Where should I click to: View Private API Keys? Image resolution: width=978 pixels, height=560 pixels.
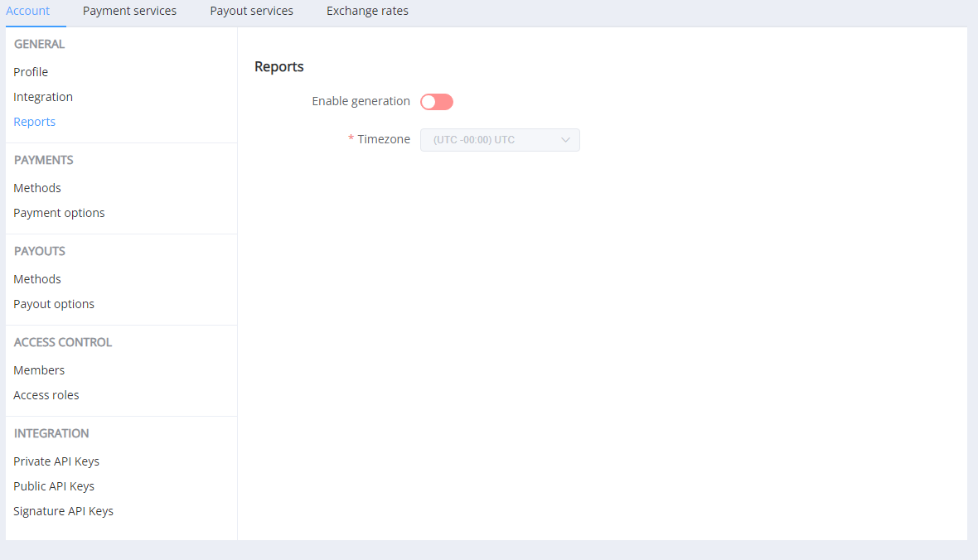[x=56, y=461]
